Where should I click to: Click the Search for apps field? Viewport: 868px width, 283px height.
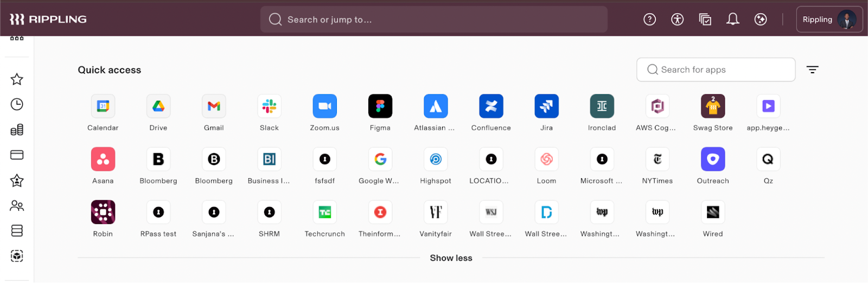(716, 70)
